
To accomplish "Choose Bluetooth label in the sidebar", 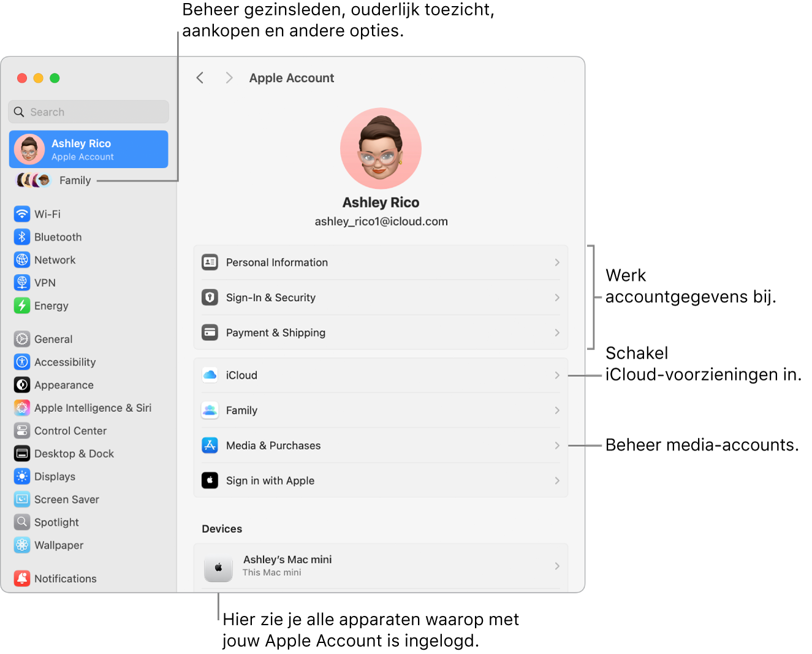I will [x=58, y=237].
